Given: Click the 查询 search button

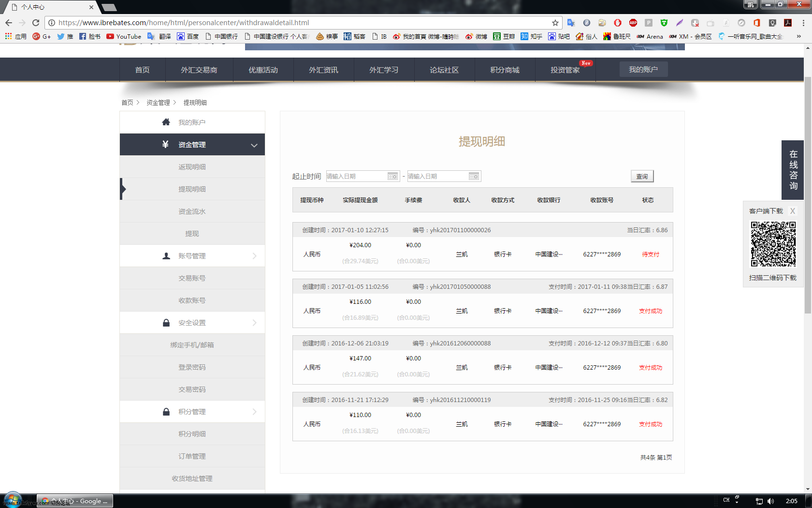Looking at the screenshot, I should (x=642, y=176).
